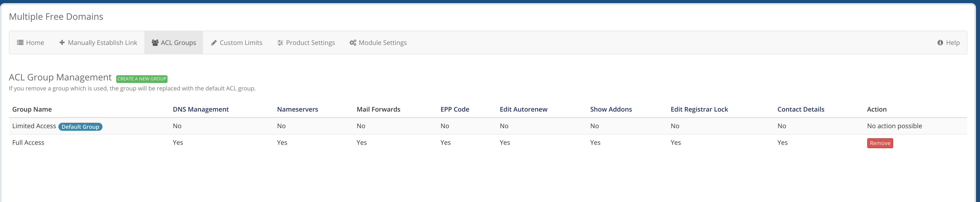980x202 pixels.
Task: Click the Home list icon
Action: [20, 43]
